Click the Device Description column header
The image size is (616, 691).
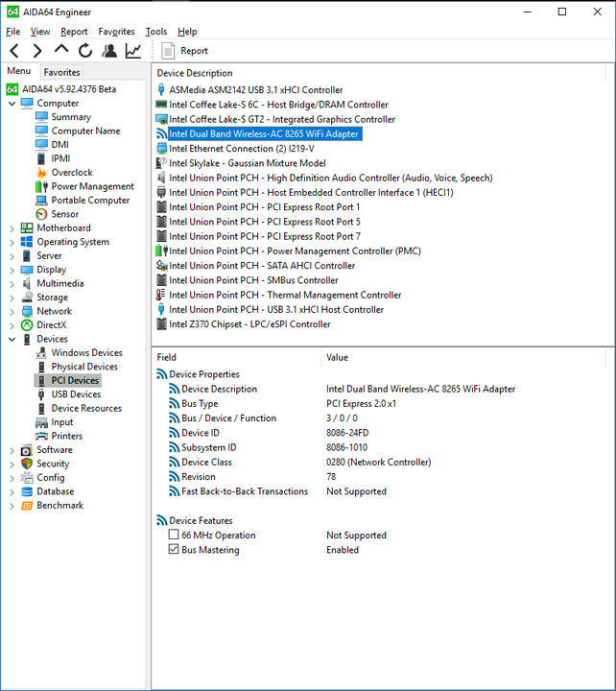coord(195,73)
